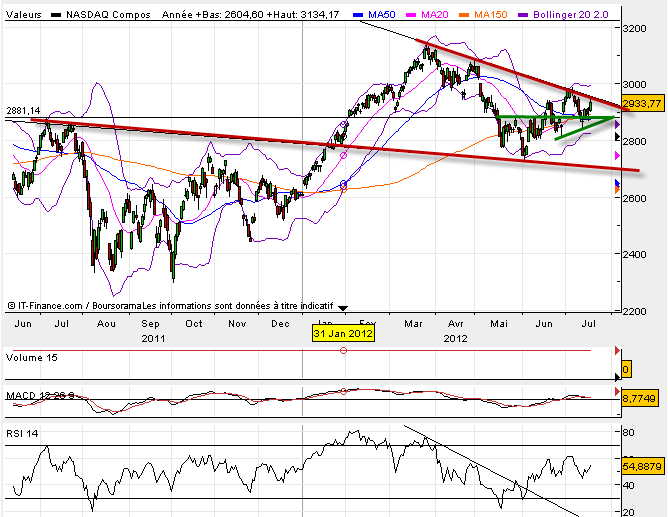Click the yellow 31 Jan 2012 date label
This screenshot has height=517, width=668.
click(343, 333)
